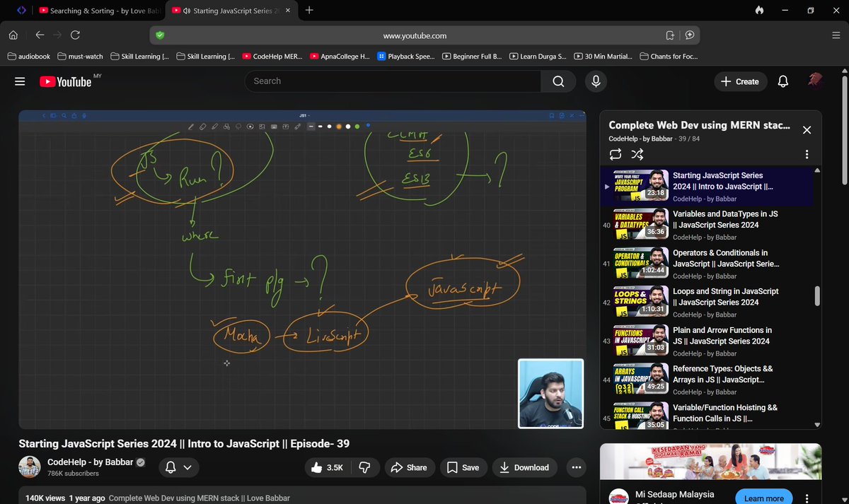This screenshot has width=849, height=504.
Task: Open the browser main menu
Action: pos(836,35)
